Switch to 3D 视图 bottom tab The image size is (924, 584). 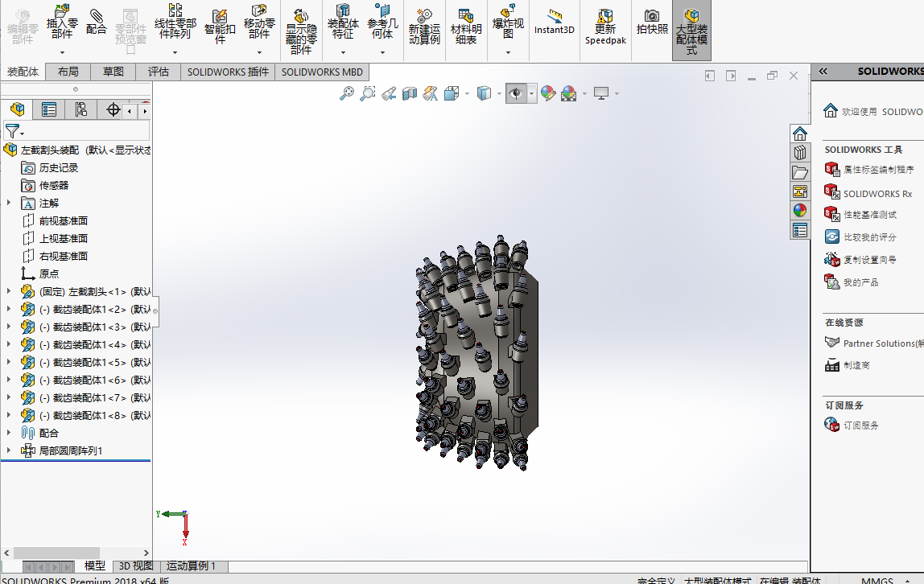tap(136, 565)
